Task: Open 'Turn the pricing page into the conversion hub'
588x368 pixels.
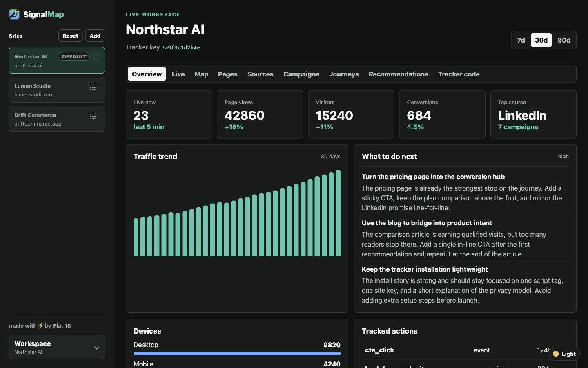Action: pos(433,177)
